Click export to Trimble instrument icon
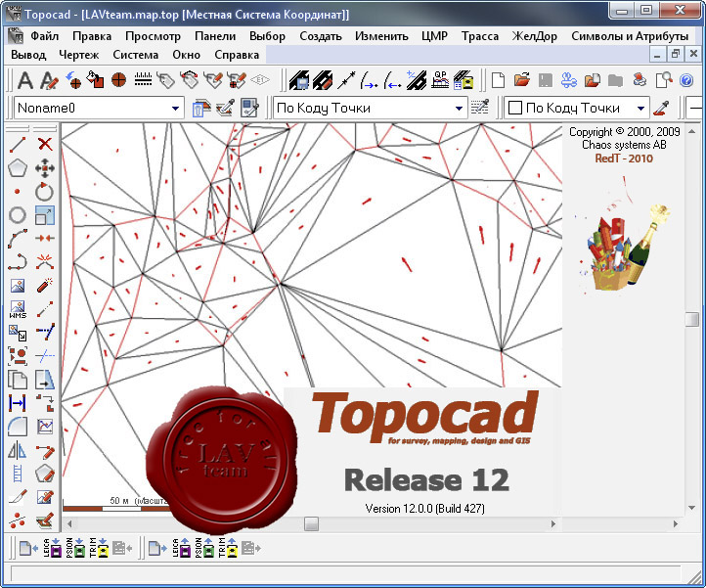 coord(230,548)
